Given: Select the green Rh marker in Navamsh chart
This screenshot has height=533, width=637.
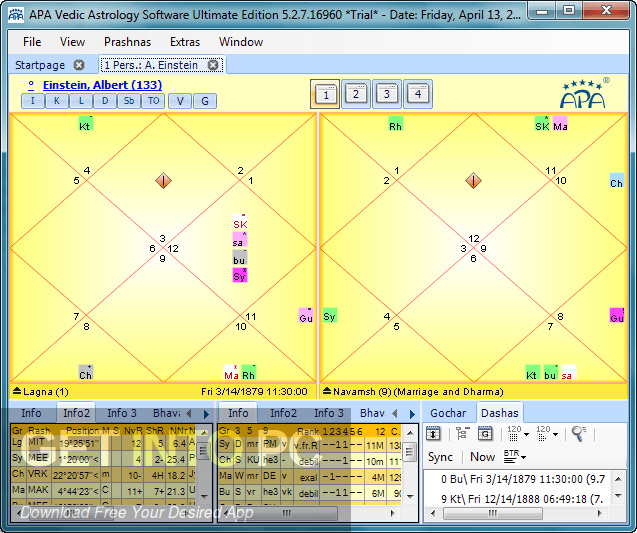Looking at the screenshot, I should coord(396,124).
